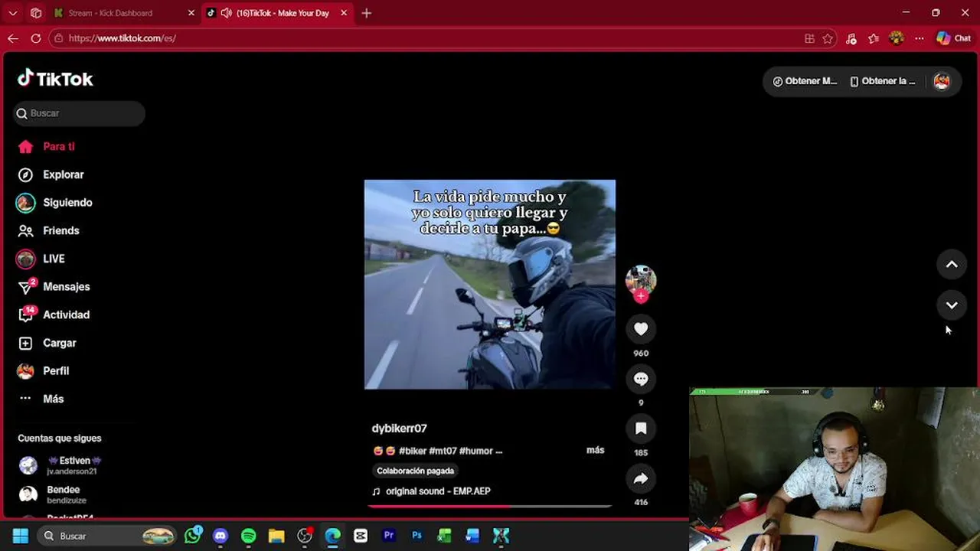Open Discord from the taskbar
The height and width of the screenshot is (551, 980).
(220, 536)
